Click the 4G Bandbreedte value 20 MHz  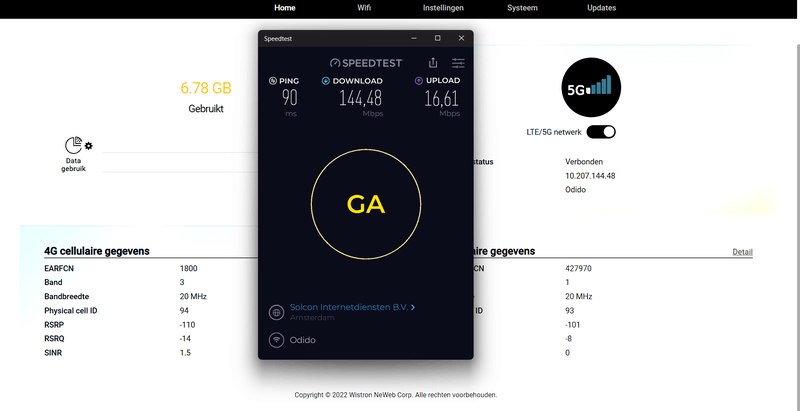coord(193,296)
